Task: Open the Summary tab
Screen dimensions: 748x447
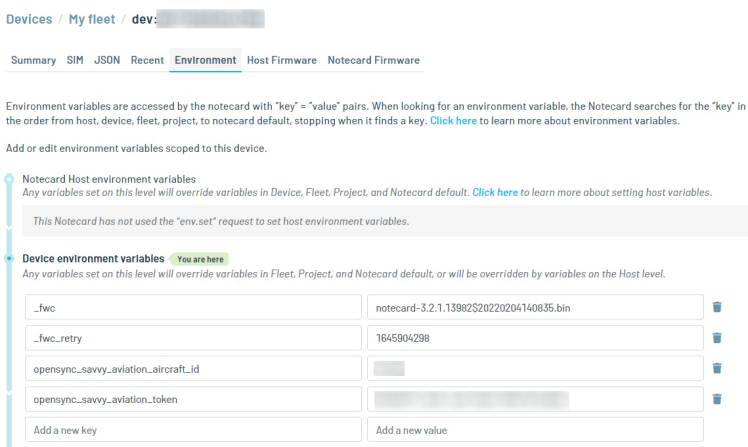Action: coord(33,60)
